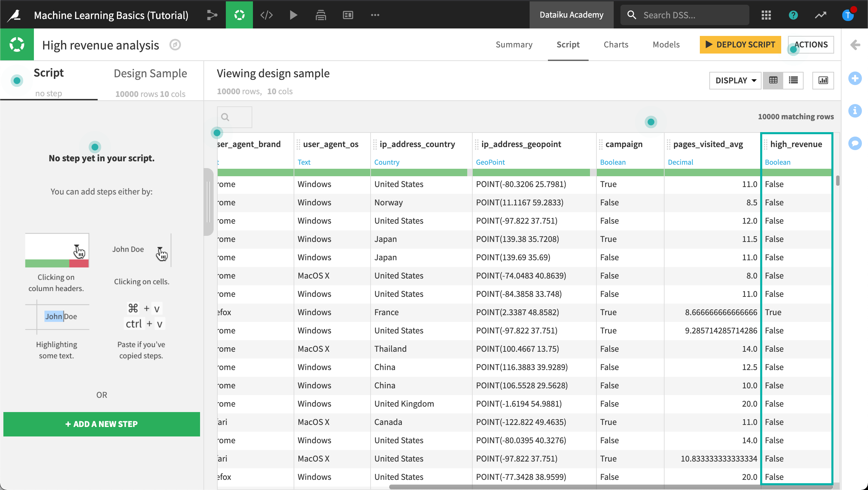Image resolution: width=868 pixels, height=490 pixels.
Task: Open the Visual Analyses lab icon
Action: [239, 15]
